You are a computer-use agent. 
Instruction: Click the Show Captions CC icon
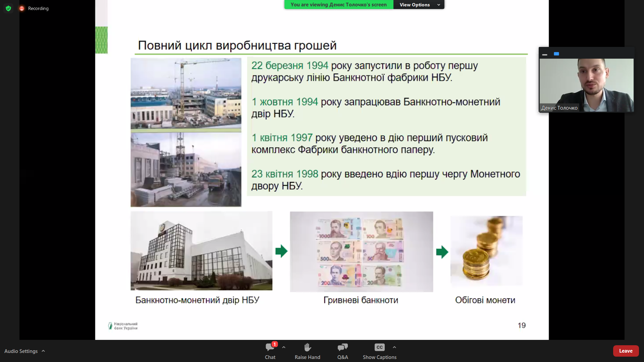tap(379, 348)
